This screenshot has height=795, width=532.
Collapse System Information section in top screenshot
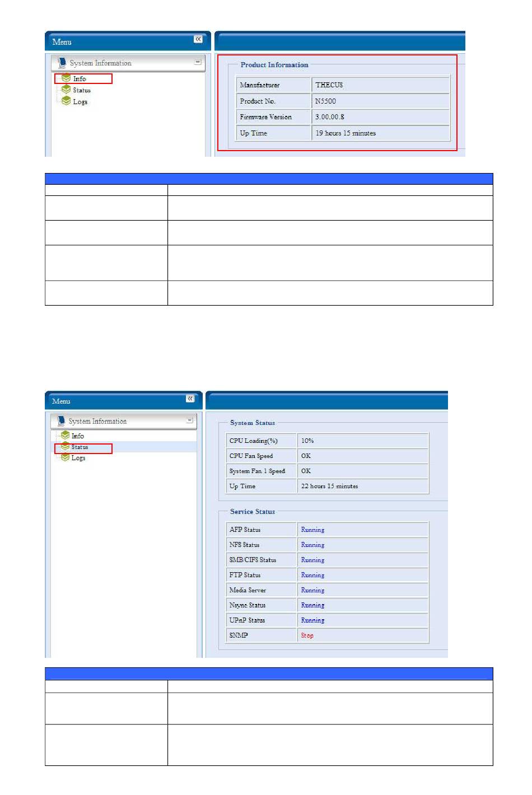[x=198, y=62]
